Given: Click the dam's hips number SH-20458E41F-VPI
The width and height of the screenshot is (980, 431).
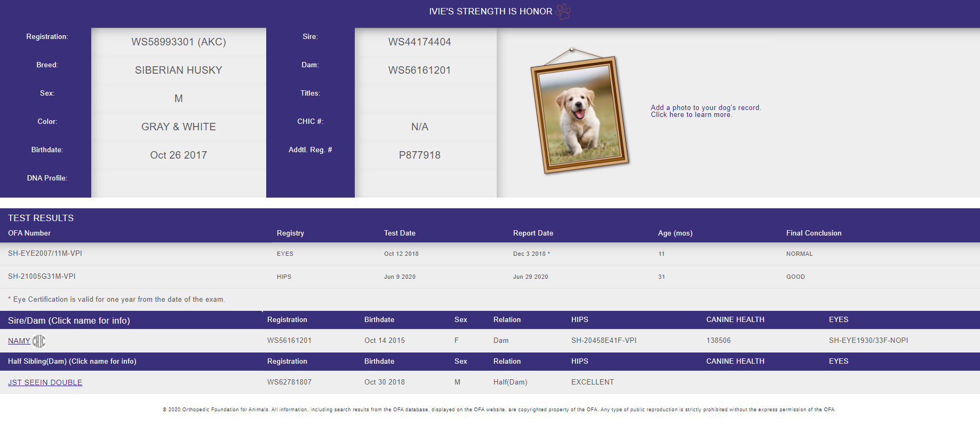Looking at the screenshot, I should [603, 341].
